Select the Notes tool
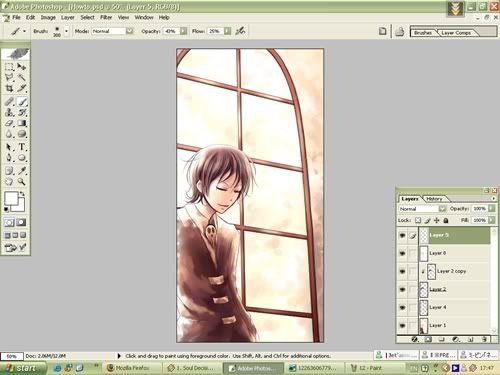 coord(9,171)
